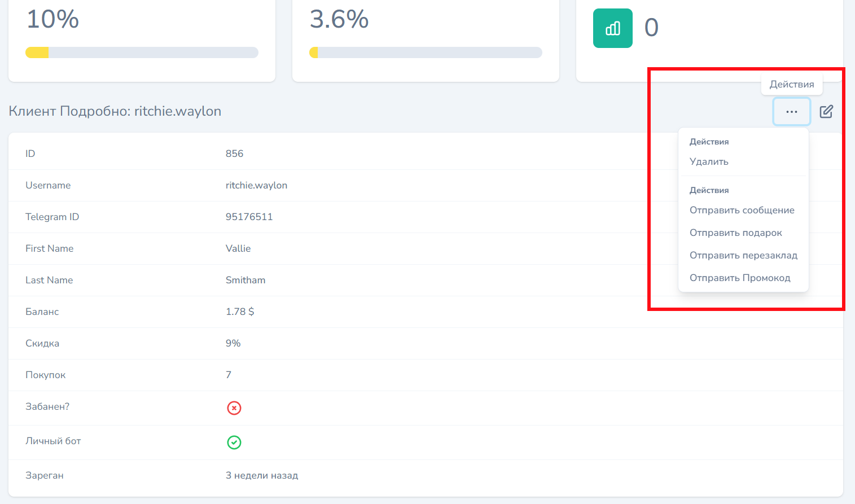Click the red cross icon beside Забанен?

coord(234,408)
